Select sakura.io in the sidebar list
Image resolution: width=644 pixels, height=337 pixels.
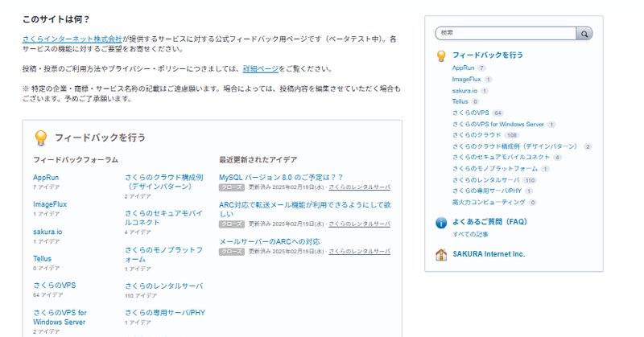click(x=465, y=91)
